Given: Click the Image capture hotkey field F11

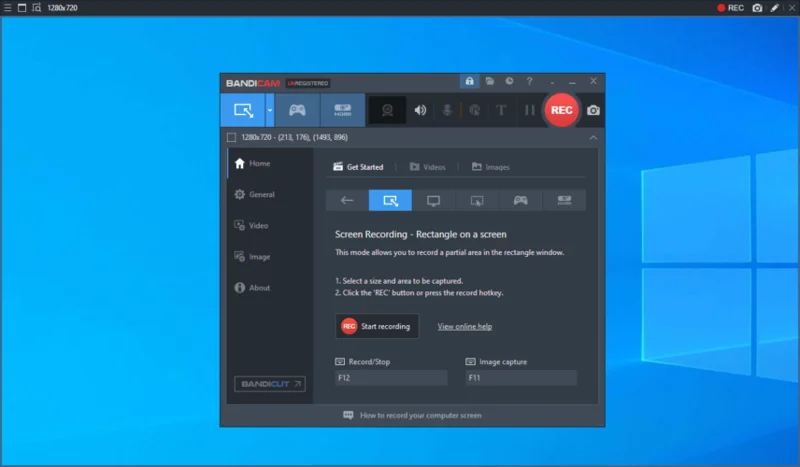Looking at the screenshot, I should click(521, 378).
